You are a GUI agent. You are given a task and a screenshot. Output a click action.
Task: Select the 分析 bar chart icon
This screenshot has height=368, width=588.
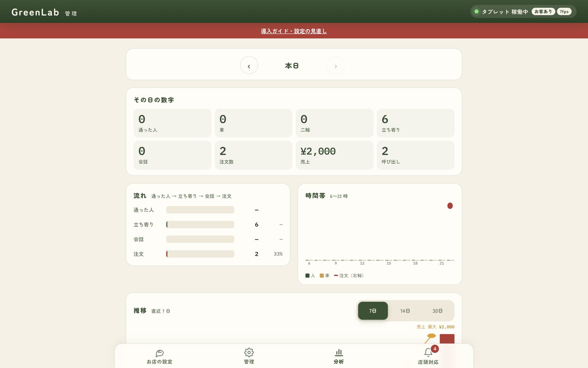pos(338,353)
